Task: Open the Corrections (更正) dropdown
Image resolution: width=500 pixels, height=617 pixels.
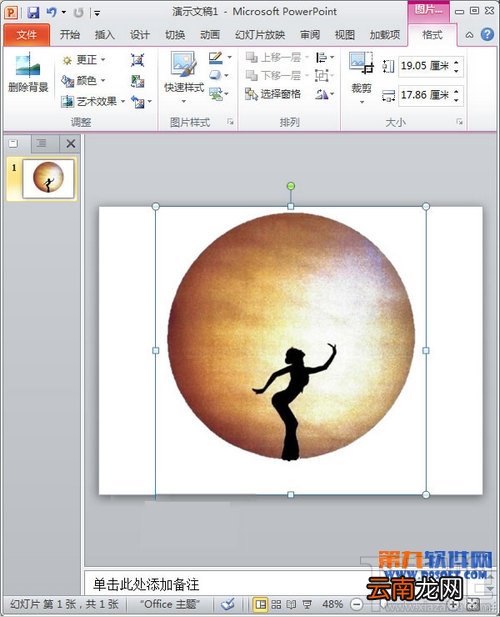Action: [x=84, y=60]
